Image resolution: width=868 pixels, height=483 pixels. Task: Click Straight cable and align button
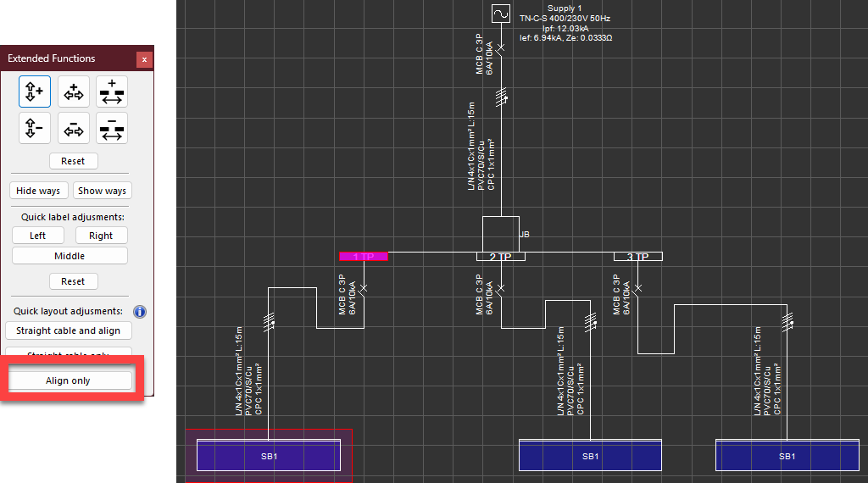[x=69, y=330]
